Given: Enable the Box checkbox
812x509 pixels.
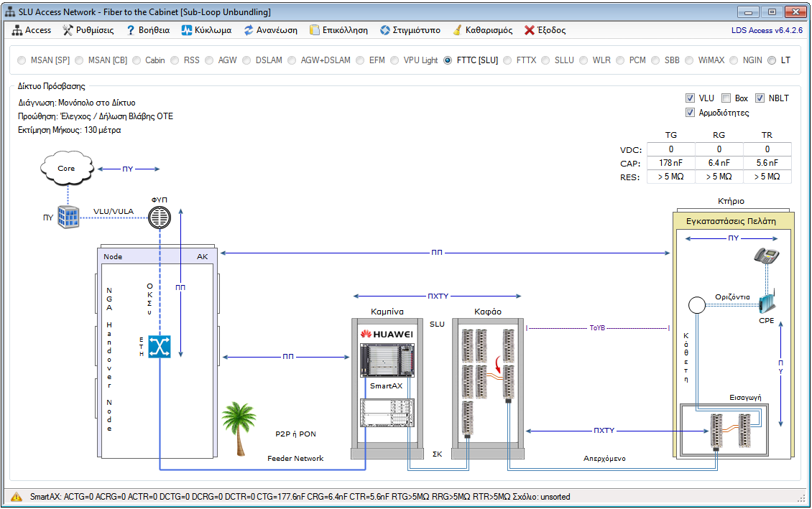Looking at the screenshot, I should pos(726,98).
